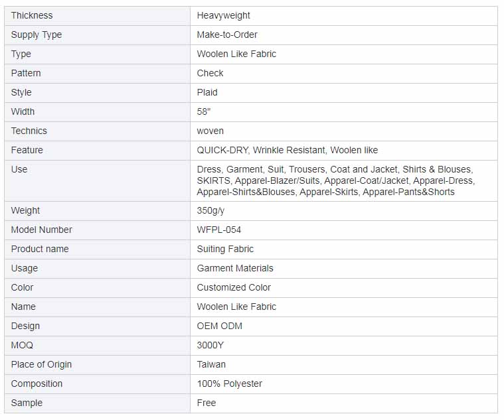Image resolution: width=504 pixels, height=420 pixels.
Task: Click the Thickness label cell
Action: (x=98, y=16)
